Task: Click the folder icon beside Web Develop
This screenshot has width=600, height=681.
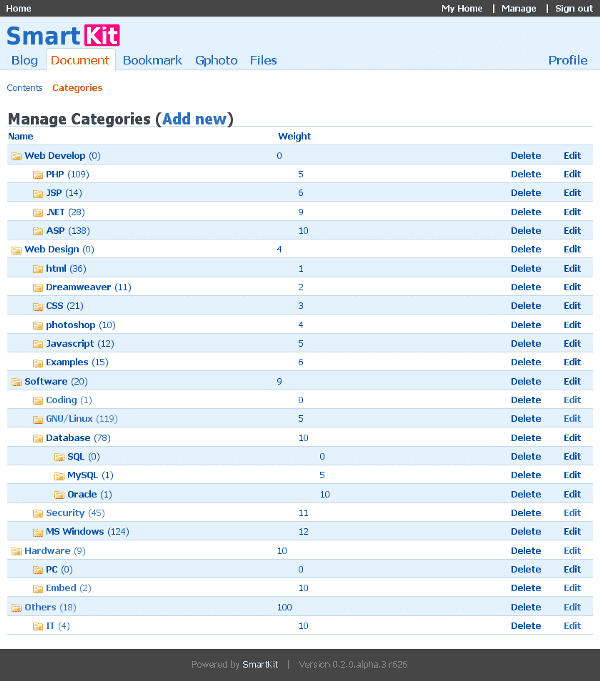Action: 17,156
